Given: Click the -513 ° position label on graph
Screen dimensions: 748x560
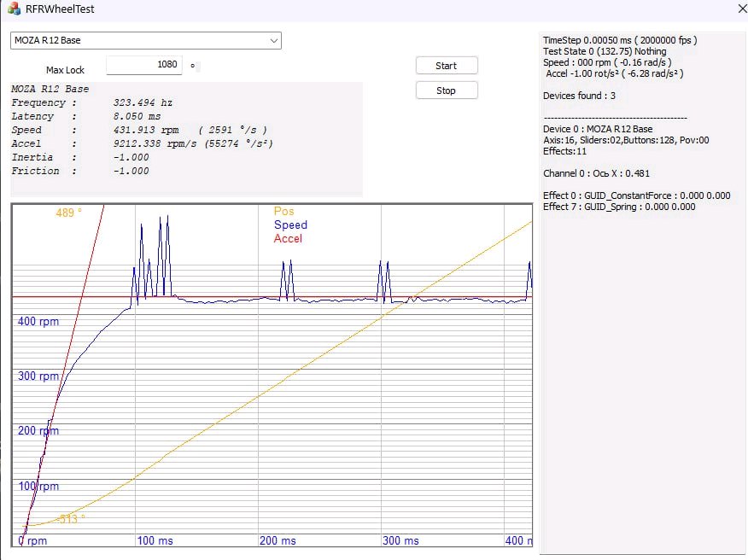Looking at the screenshot, I should click(x=72, y=519).
